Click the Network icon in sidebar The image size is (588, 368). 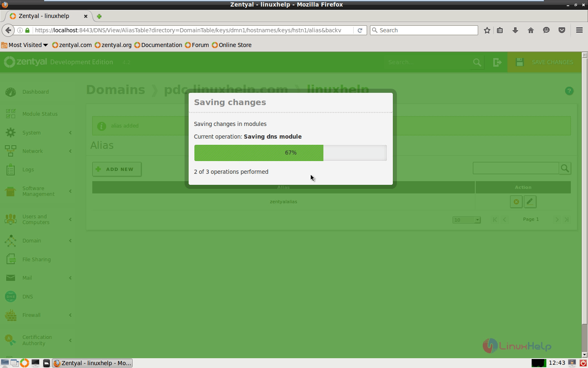coord(11,151)
